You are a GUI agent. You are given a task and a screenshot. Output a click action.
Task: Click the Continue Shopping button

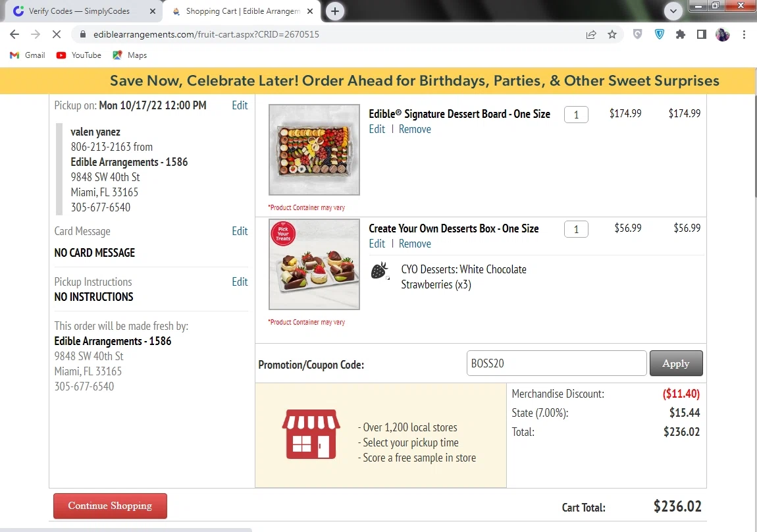(x=110, y=506)
